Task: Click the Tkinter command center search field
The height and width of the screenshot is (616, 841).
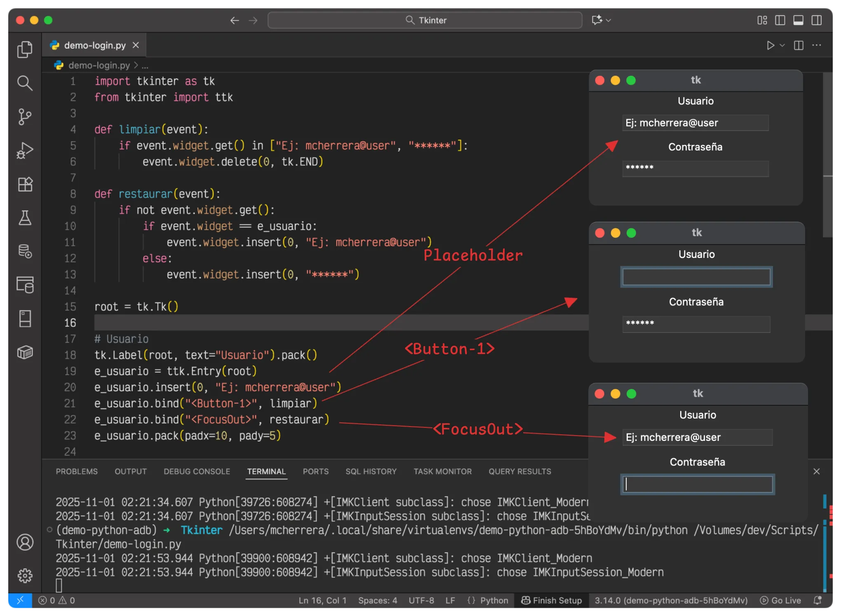Action: tap(425, 20)
